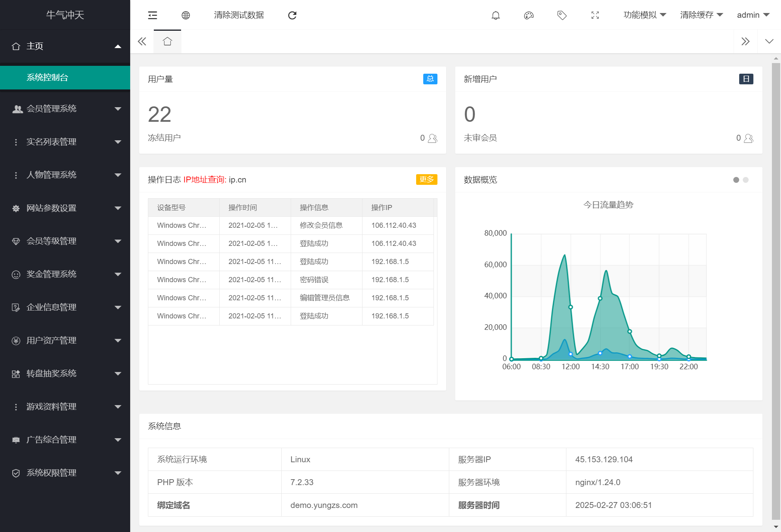The width and height of the screenshot is (781, 532).
Task: Open theme settings via the palette icon
Action: [529, 15]
